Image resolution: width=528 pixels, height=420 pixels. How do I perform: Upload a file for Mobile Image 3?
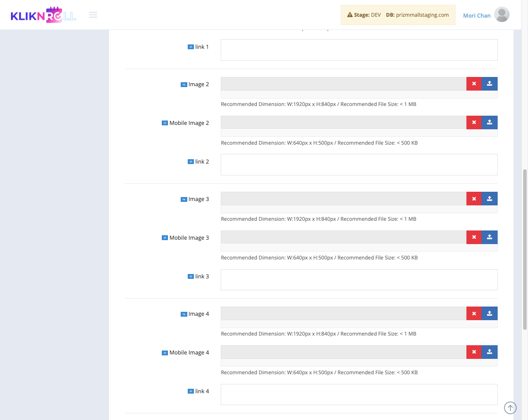tap(490, 237)
